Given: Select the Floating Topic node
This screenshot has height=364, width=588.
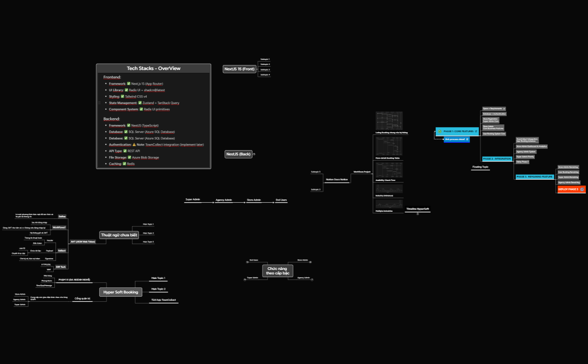Looking at the screenshot, I should click(480, 167).
